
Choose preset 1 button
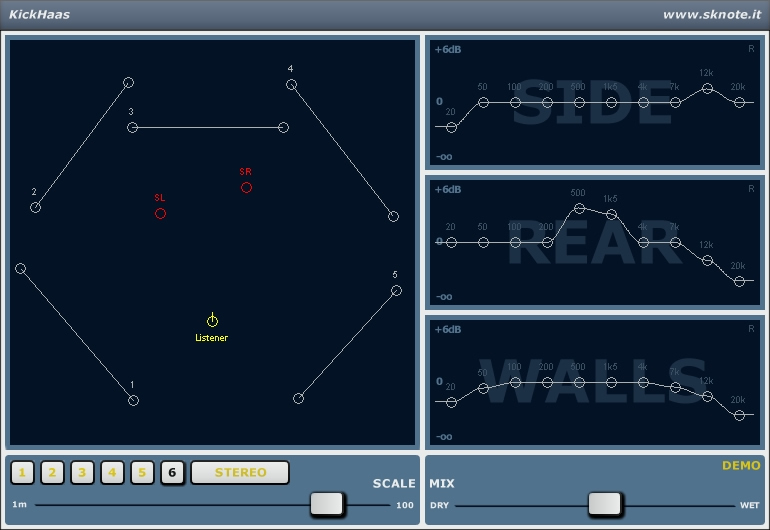[x=22, y=473]
